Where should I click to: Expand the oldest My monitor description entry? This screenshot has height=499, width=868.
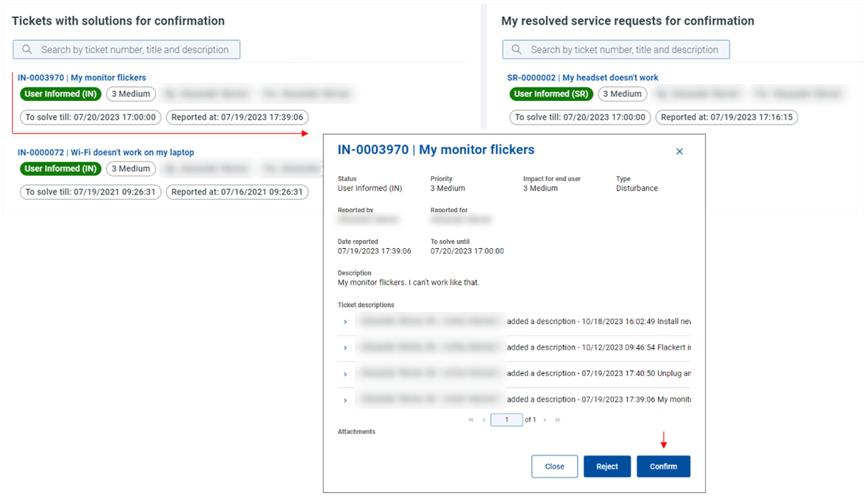tap(346, 399)
